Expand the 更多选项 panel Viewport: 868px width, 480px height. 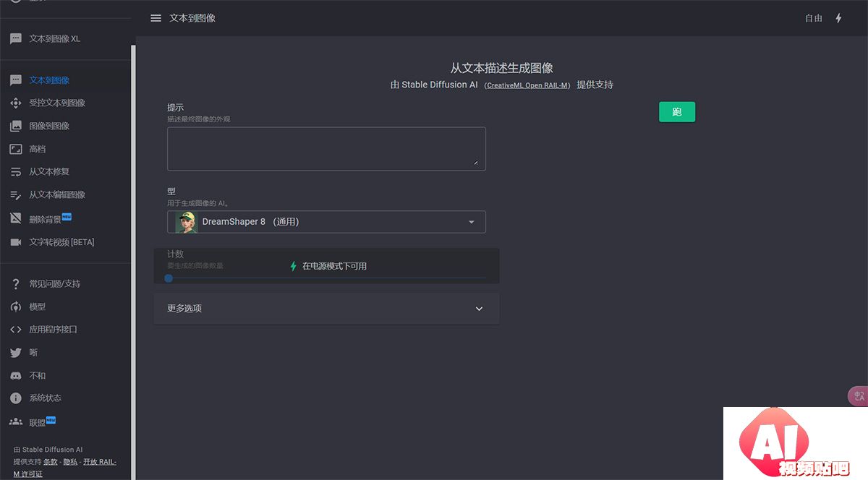pos(326,309)
